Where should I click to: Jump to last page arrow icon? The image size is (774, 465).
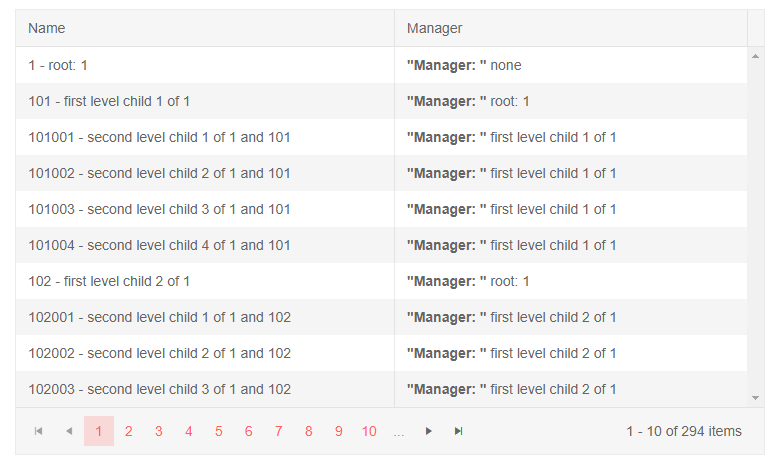click(x=459, y=431)
